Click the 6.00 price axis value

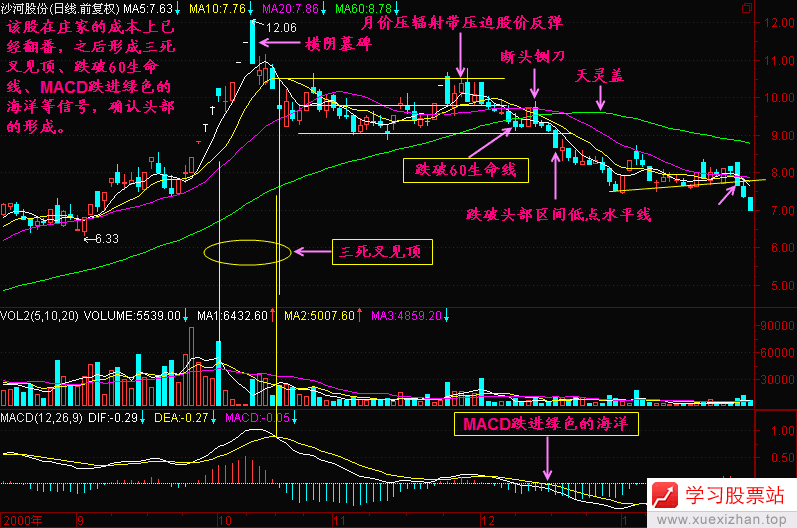[x=782, y=247]
